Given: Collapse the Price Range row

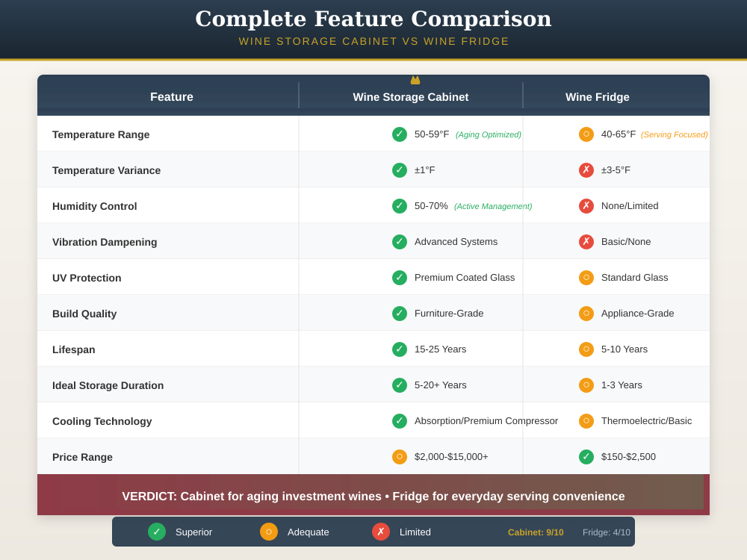Looking at the screenshot, I should (x=82, y=456).
